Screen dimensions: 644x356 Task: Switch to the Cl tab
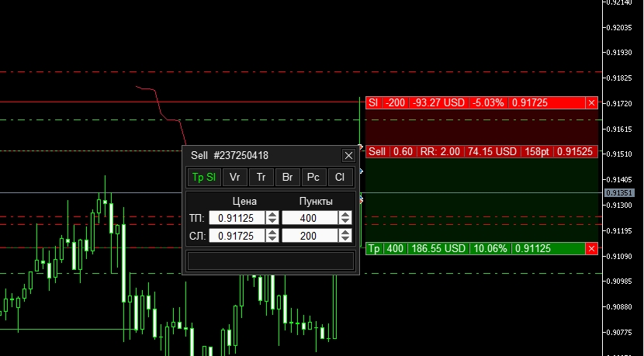[340, 178]
